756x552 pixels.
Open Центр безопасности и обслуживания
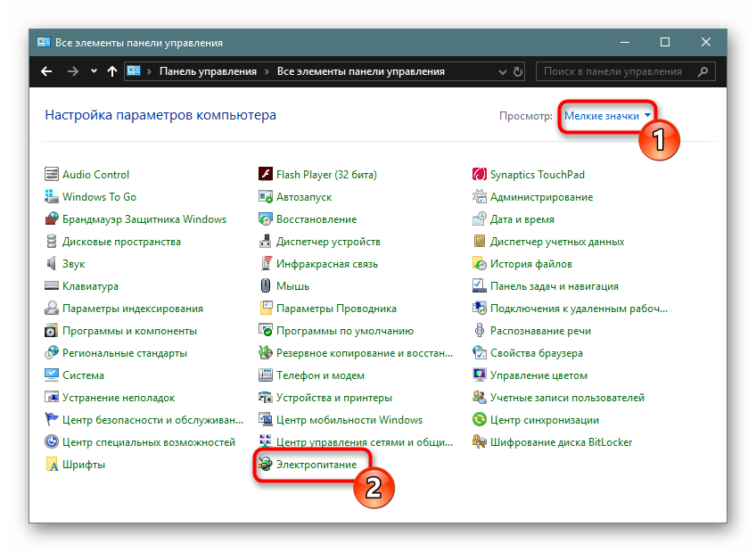pos(152,419)
